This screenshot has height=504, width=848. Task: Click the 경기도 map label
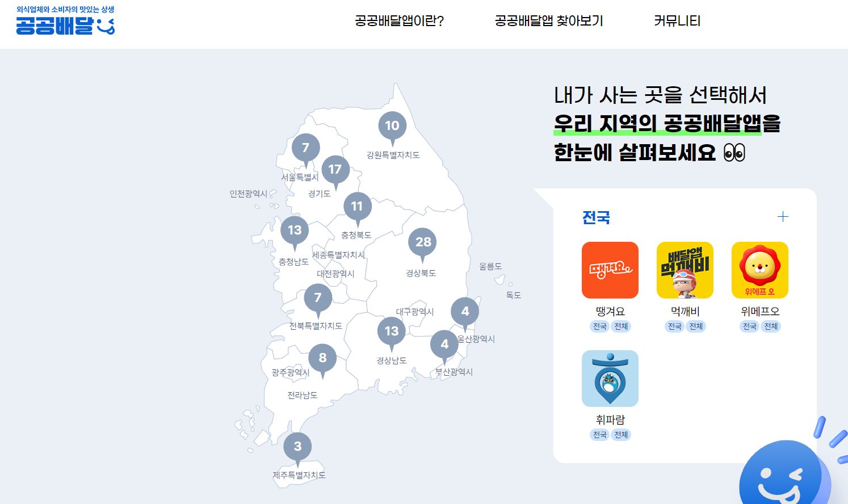[x=319, y=194]
